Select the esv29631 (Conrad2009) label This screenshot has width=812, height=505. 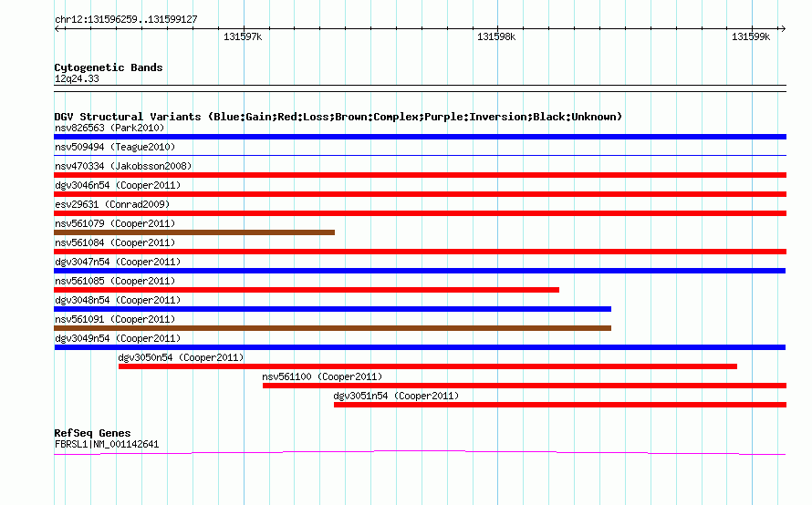point(112,204)
